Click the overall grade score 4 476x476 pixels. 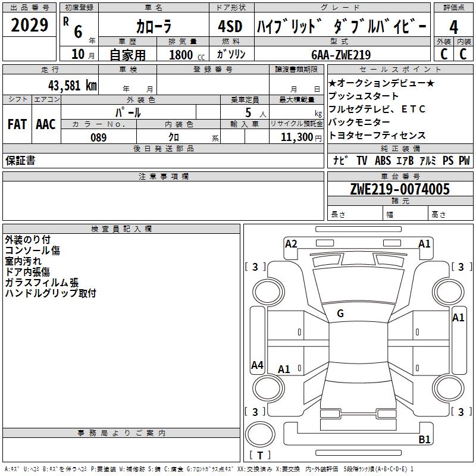pos(453,27)
